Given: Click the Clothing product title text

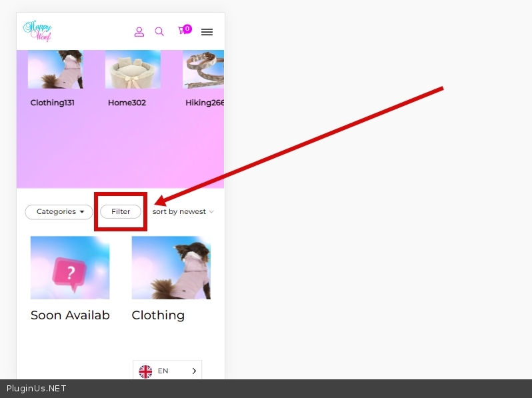Looking at the screenshot, I should pos(158,315).
